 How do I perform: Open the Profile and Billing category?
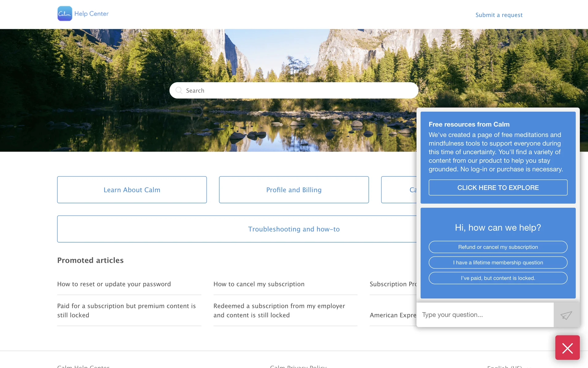tap(294, 190)
